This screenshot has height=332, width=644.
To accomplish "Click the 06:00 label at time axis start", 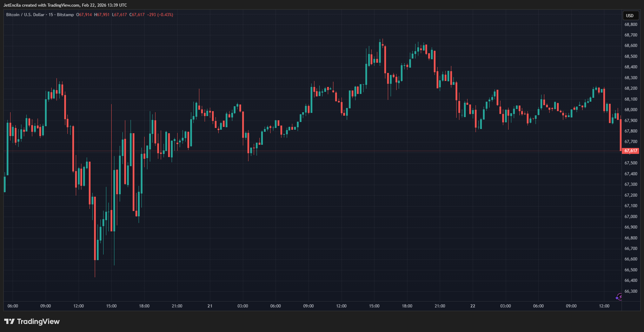I will 13,306.
